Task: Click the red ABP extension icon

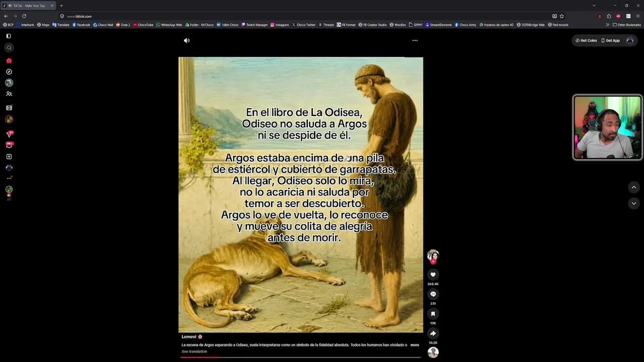Action: coord(618,16)
